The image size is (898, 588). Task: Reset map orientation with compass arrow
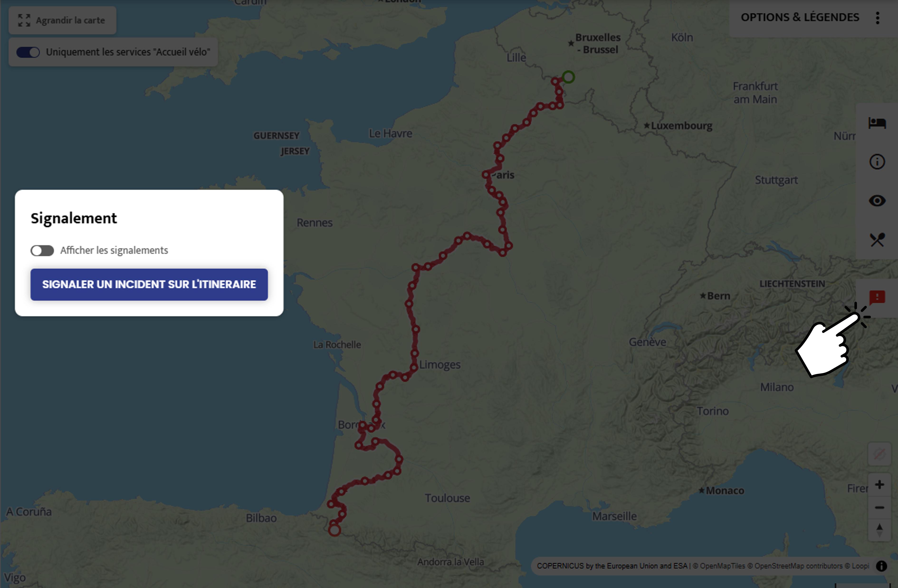(x=879, y=530)
